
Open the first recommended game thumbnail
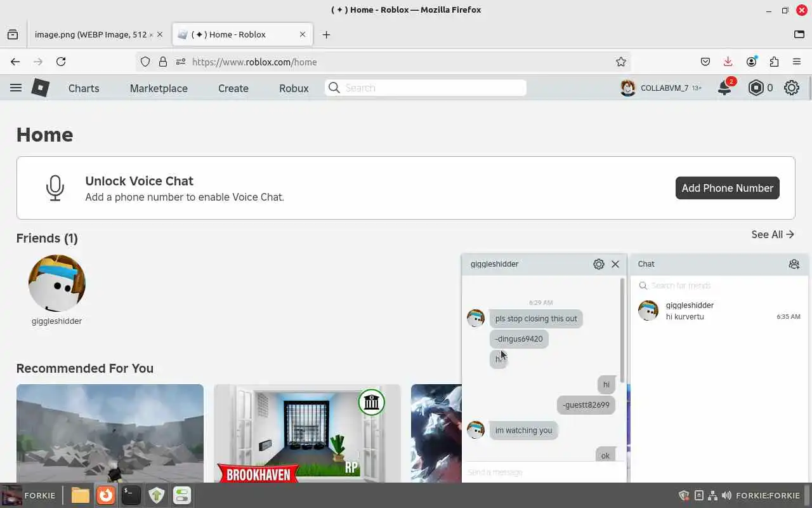coord(110,433)
